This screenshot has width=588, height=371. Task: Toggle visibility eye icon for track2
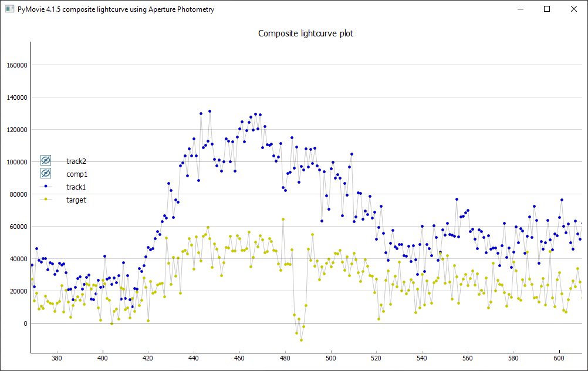(46, 160)
